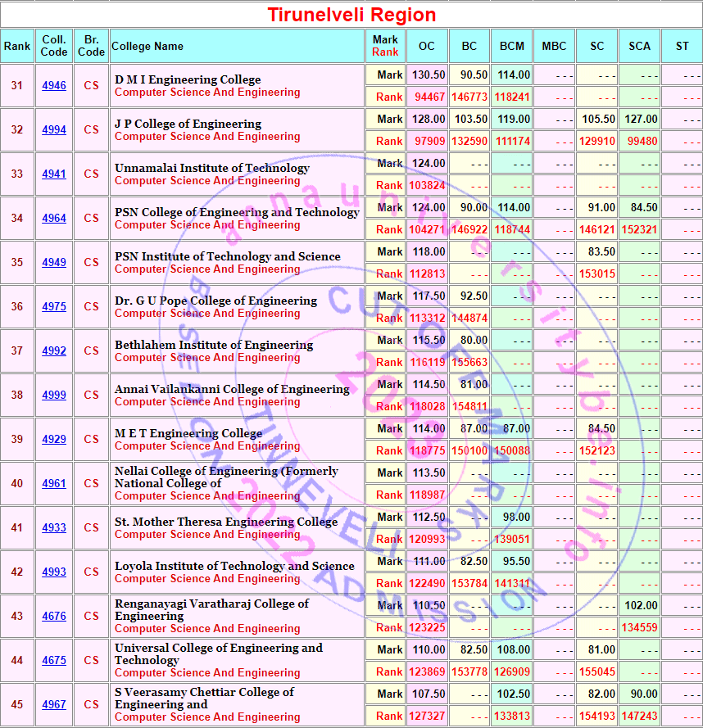
Task: Click the 4967 college code link
Action: coord(54,705)
